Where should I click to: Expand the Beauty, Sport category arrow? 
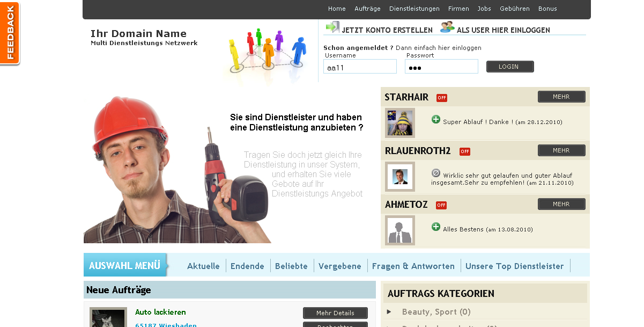pos(389,311)
